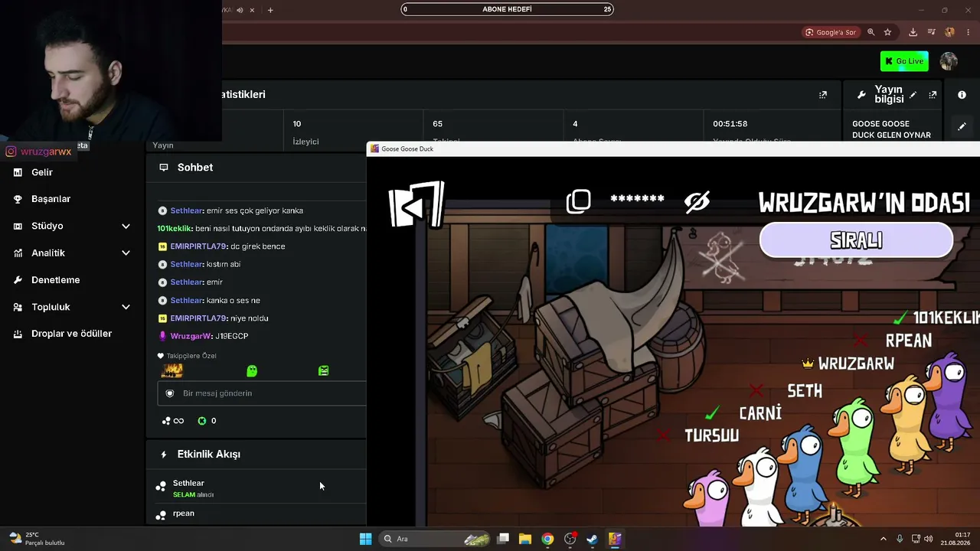Open the Chrome downloads icon

913,32
